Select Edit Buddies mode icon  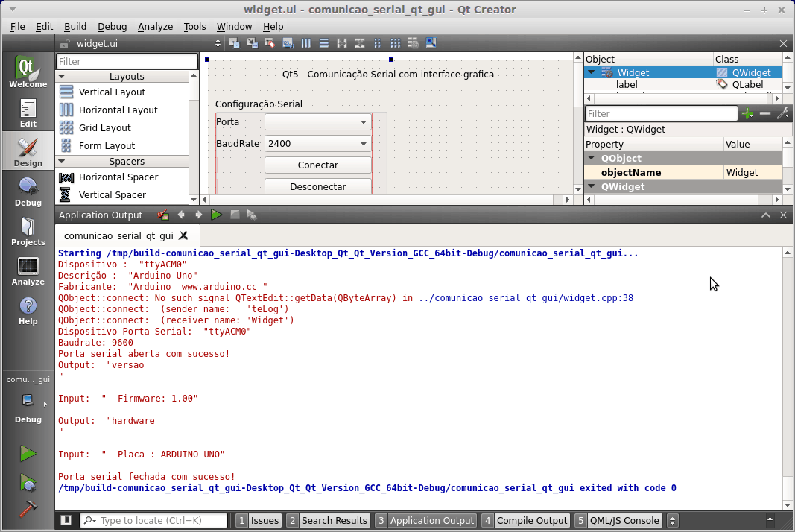pos(270,44)
